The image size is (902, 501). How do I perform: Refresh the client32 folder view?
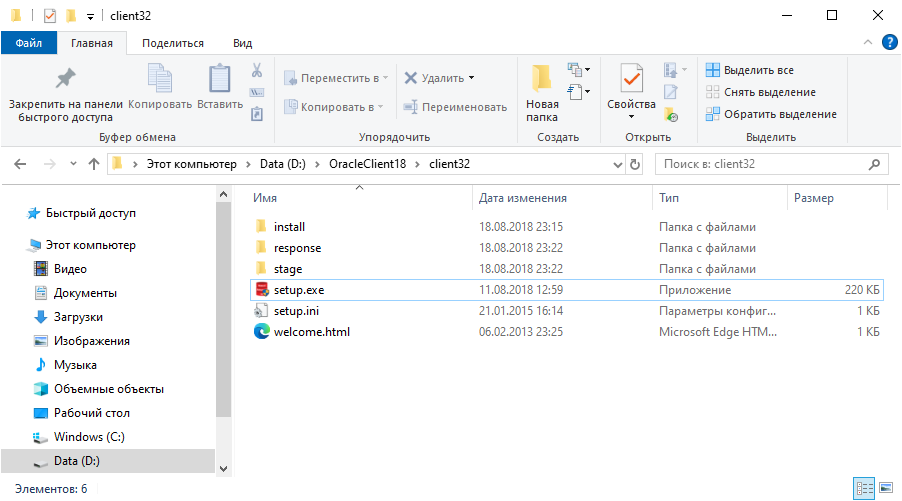click(635, 165)
